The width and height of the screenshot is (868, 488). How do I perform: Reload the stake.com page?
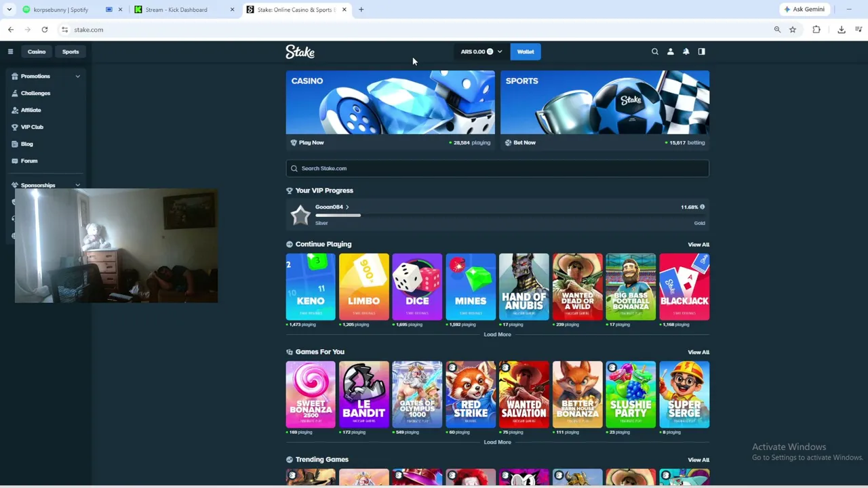(x=45, y=30)
